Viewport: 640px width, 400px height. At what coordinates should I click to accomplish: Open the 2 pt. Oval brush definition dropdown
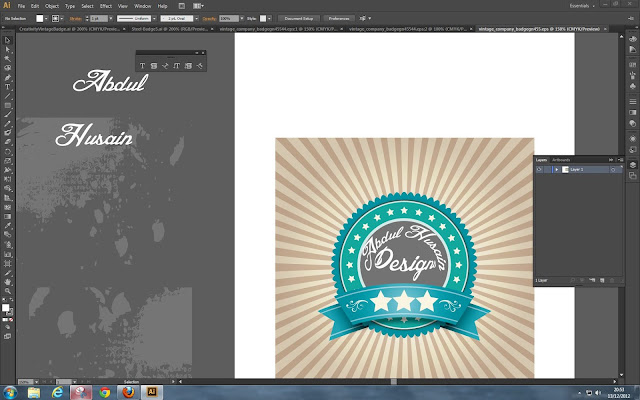tap(196, 18)
